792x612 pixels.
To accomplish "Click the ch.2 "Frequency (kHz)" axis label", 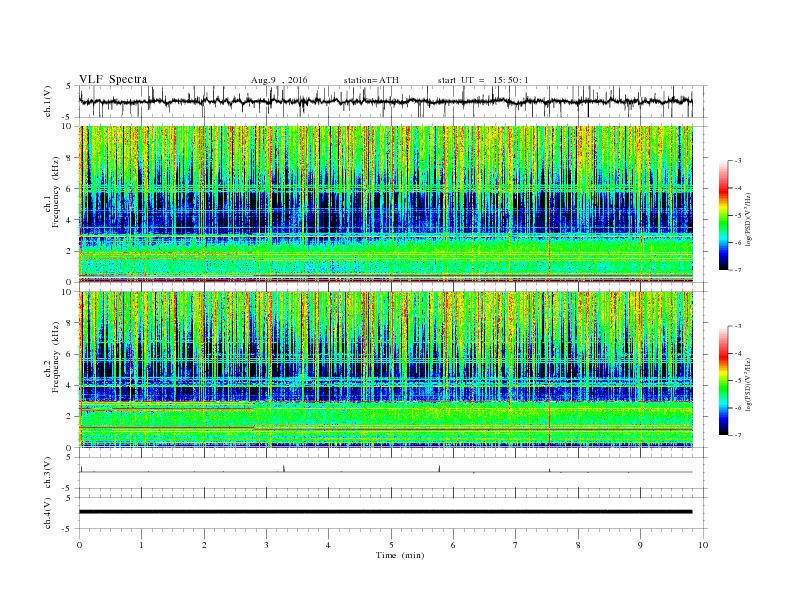I will tap(55, 357).
